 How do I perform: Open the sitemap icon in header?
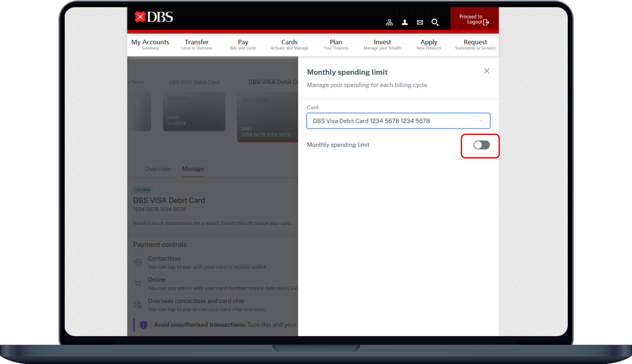tap(389, 23)
